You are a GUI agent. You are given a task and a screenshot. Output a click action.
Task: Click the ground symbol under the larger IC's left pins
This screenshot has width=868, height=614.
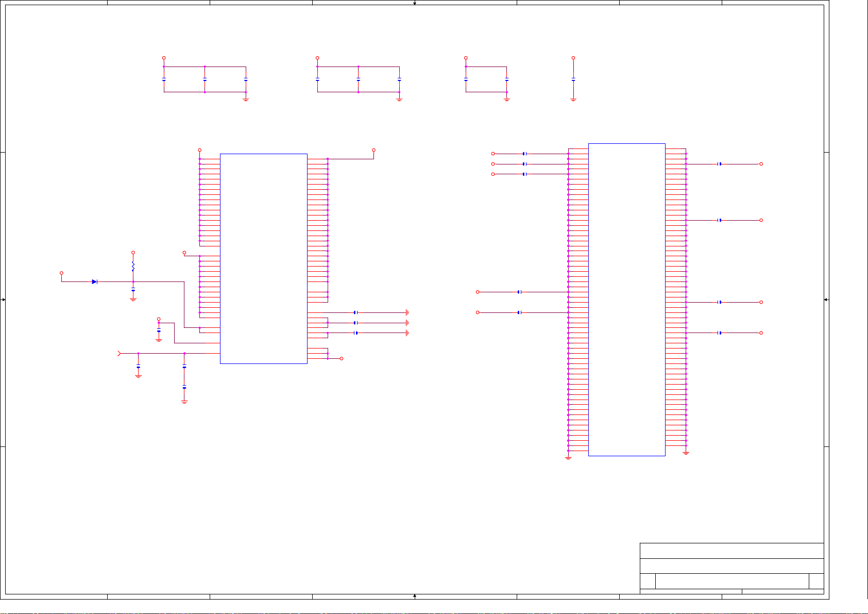pyautogui.click(x=568, y=457)
